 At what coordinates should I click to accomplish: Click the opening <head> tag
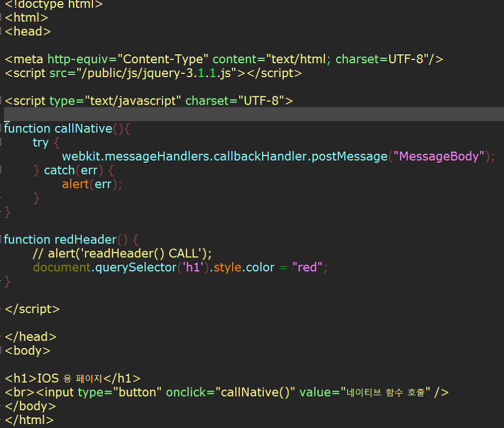[28, 31]
